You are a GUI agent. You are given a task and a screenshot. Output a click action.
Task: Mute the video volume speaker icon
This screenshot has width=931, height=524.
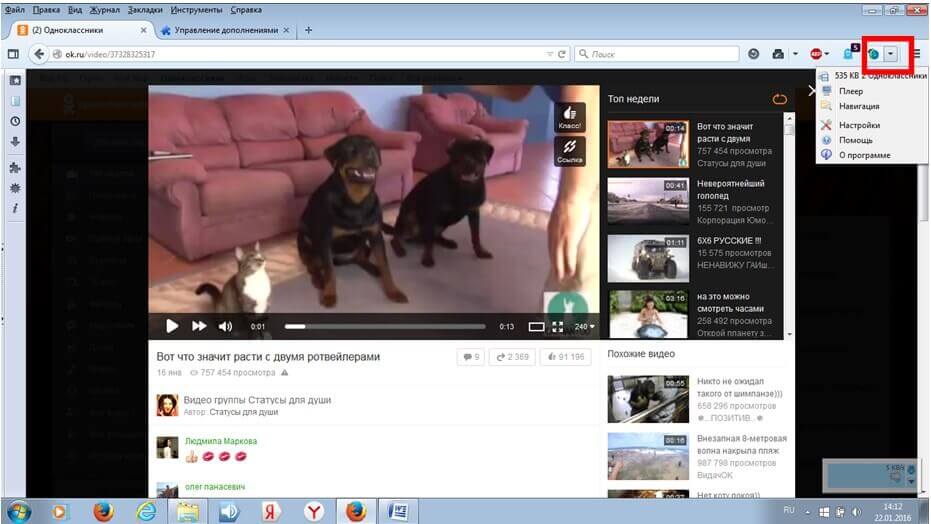pos(225,326)
